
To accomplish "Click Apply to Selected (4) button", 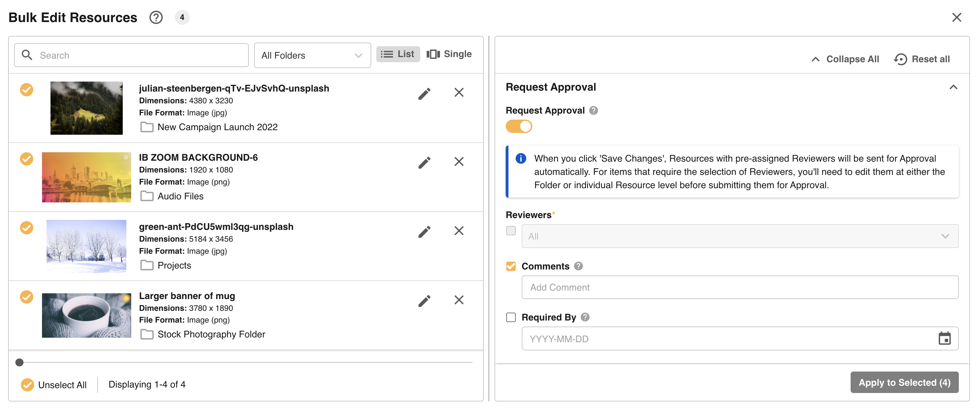I will 904,382.
